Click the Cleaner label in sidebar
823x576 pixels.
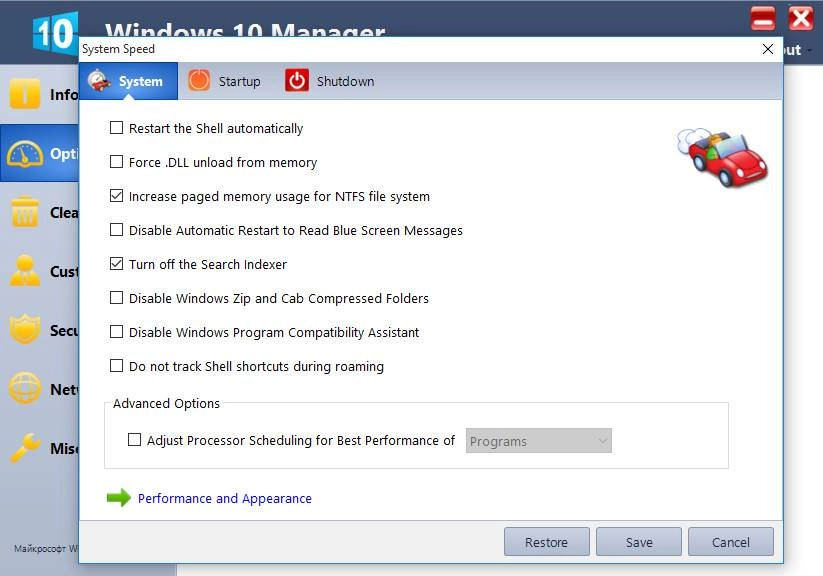64,213
